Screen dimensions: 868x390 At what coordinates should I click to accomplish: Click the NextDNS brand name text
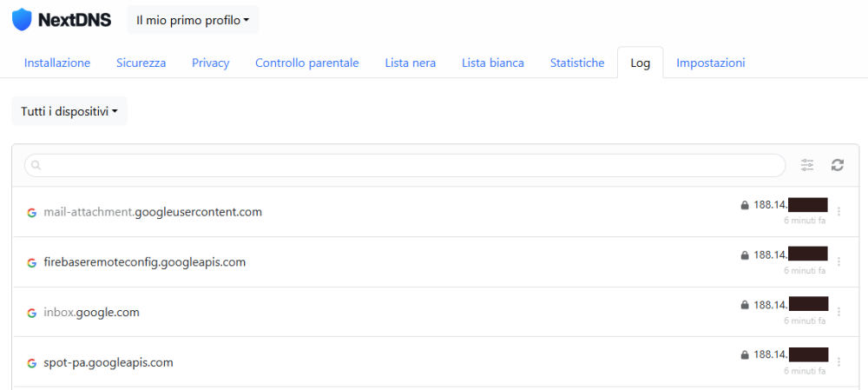click(x=75, y=21)
